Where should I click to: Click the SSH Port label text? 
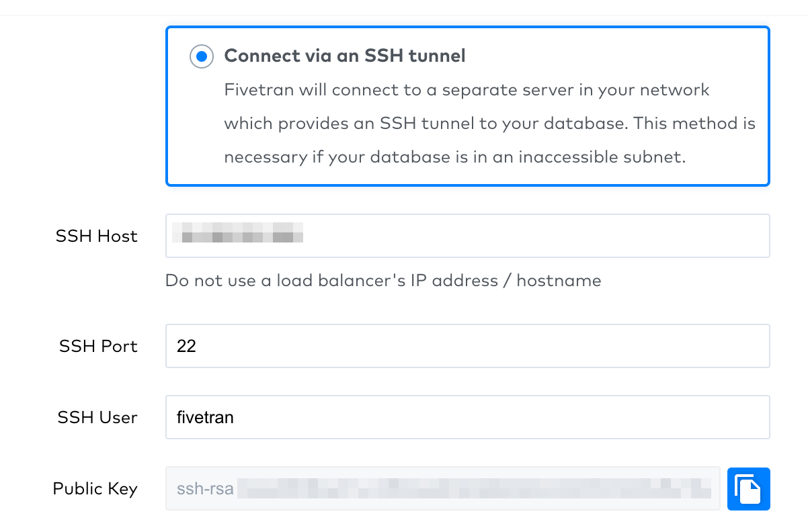click(x=98, y=345)
